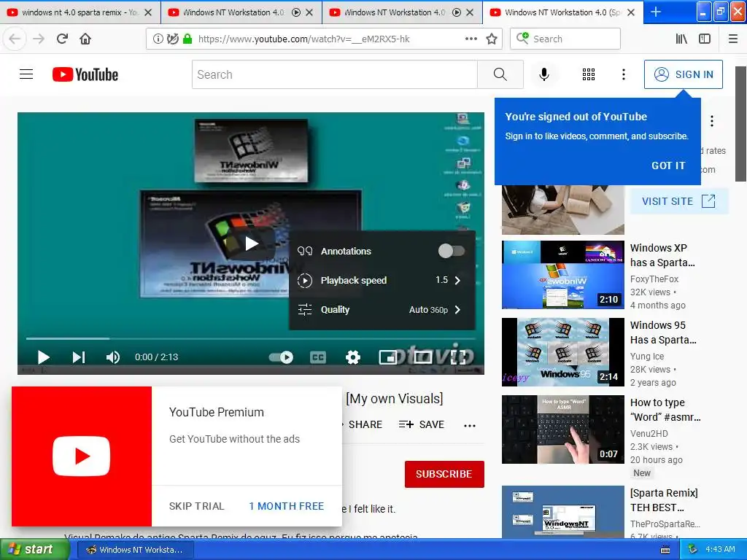The width and height of the screenshot is (747, 560).
Task: Skip to next video
Action: (79, 357)
